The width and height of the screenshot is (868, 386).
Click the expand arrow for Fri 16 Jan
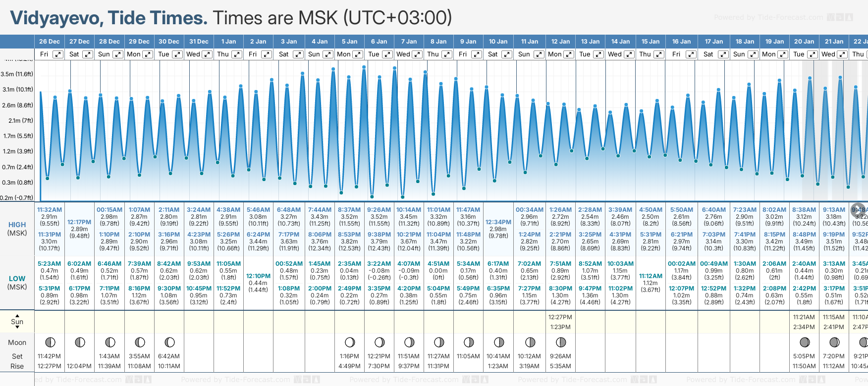point(691,54)
